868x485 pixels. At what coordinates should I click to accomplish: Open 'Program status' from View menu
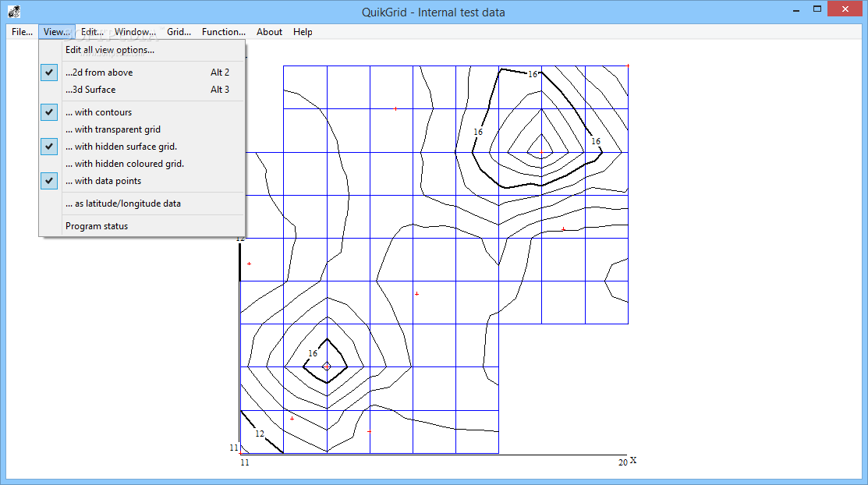click(97, 226)
